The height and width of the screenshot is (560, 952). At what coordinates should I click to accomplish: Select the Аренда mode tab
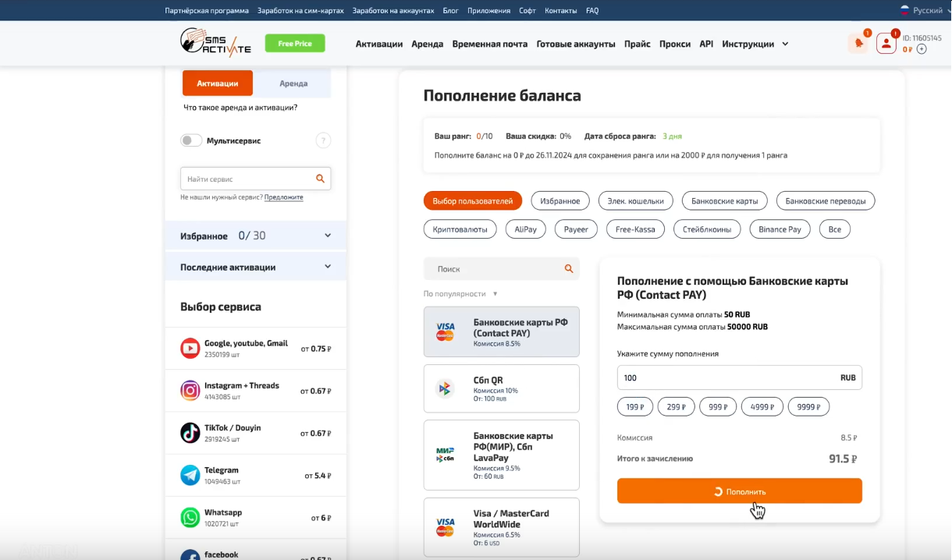point(293,83)
